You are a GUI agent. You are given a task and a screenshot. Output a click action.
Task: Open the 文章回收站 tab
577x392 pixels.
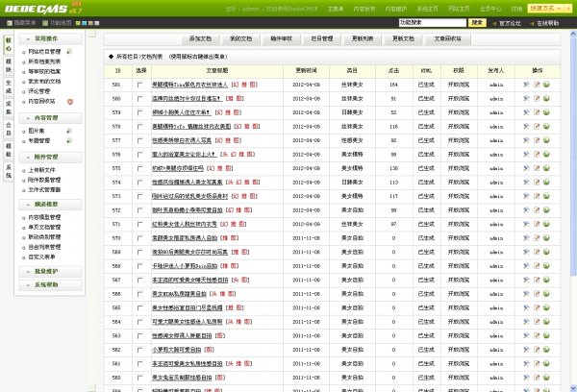click(447, 38)
